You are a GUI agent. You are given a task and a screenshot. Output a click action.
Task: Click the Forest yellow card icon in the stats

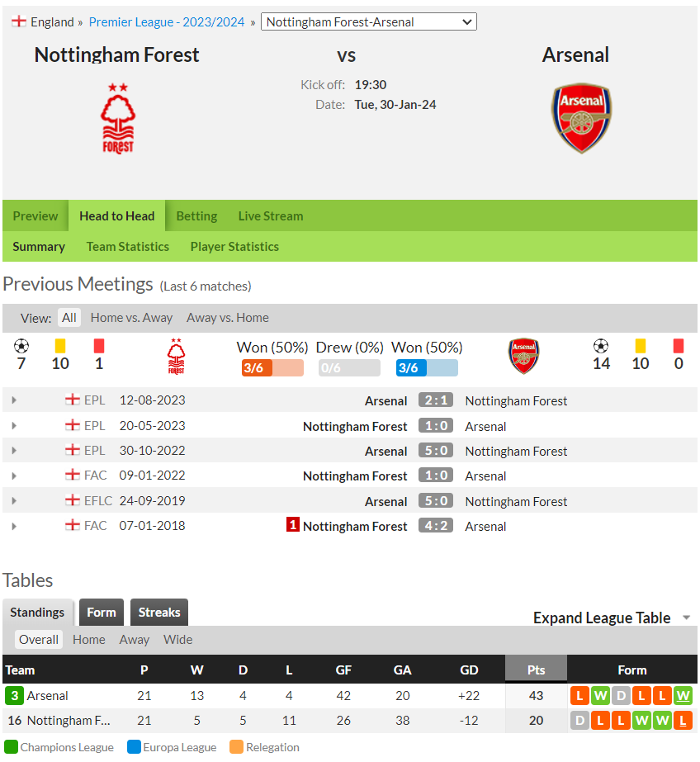pyautogui.click(x=60, y=346)
